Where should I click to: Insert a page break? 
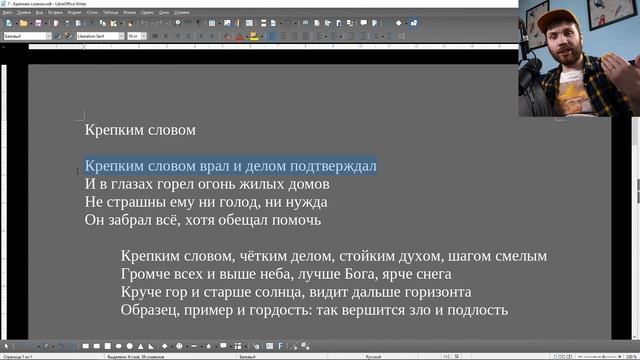coord(263,23)
